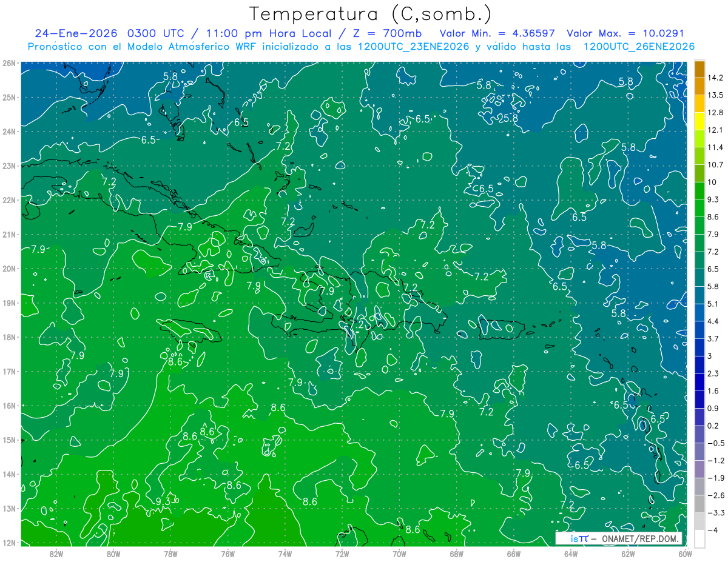Click the "12N" latitude axis label
This screenshot has height=562, width=728.
click(x=9, y=543)
